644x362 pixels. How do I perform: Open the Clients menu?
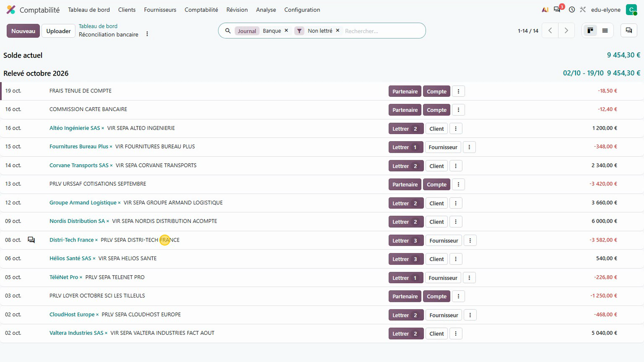(x=127, y=10)
